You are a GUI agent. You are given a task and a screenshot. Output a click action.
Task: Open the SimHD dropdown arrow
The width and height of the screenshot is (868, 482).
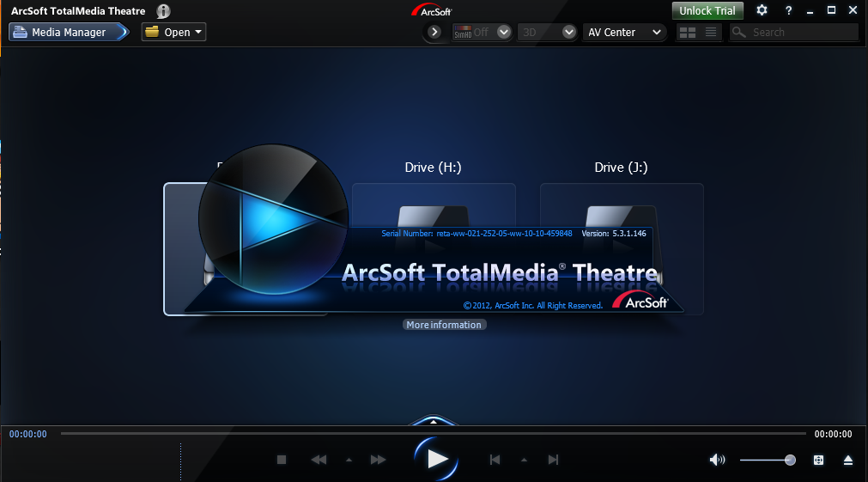click(504, 32)
